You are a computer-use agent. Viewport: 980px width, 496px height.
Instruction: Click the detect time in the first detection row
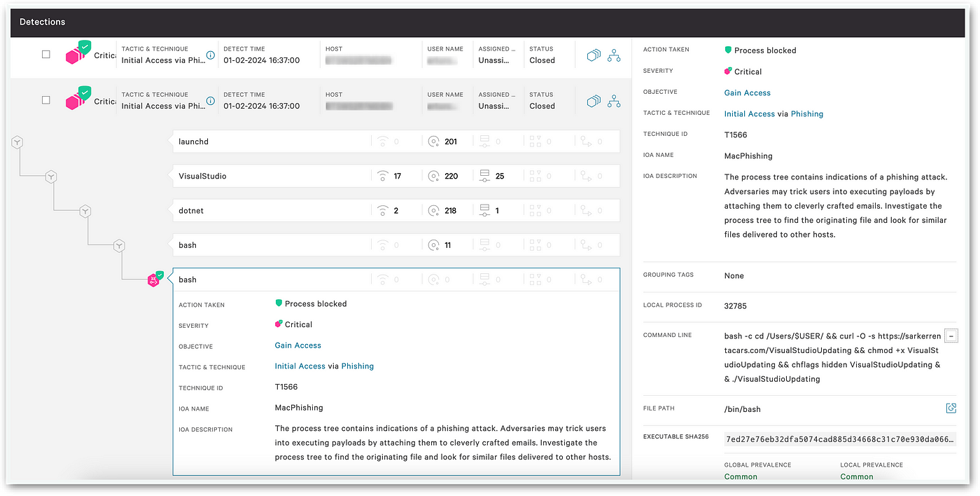(x=262, y=60)
